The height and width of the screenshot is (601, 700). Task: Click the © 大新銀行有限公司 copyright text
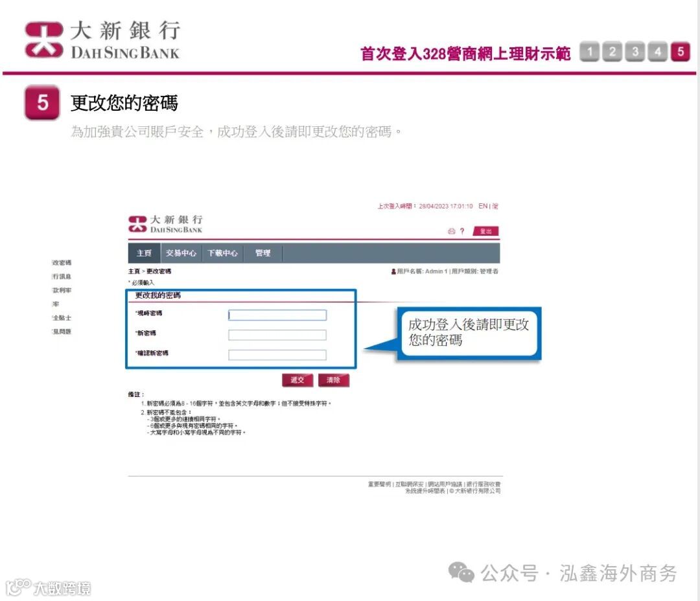475,491
